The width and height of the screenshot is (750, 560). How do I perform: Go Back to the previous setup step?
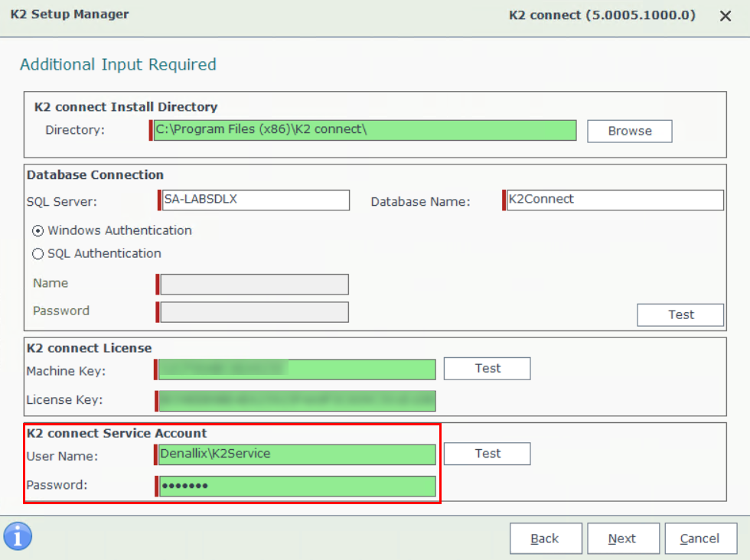tap(546, 539)
